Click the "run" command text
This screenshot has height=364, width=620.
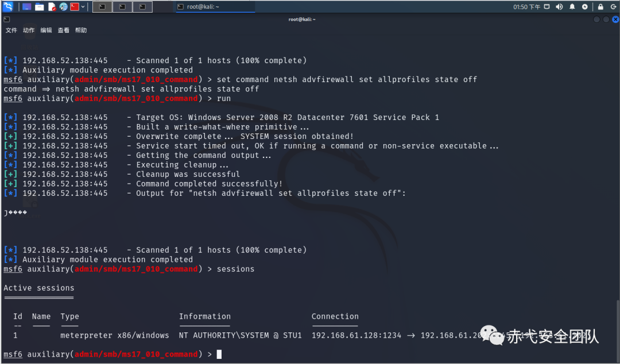pos(224,99)
